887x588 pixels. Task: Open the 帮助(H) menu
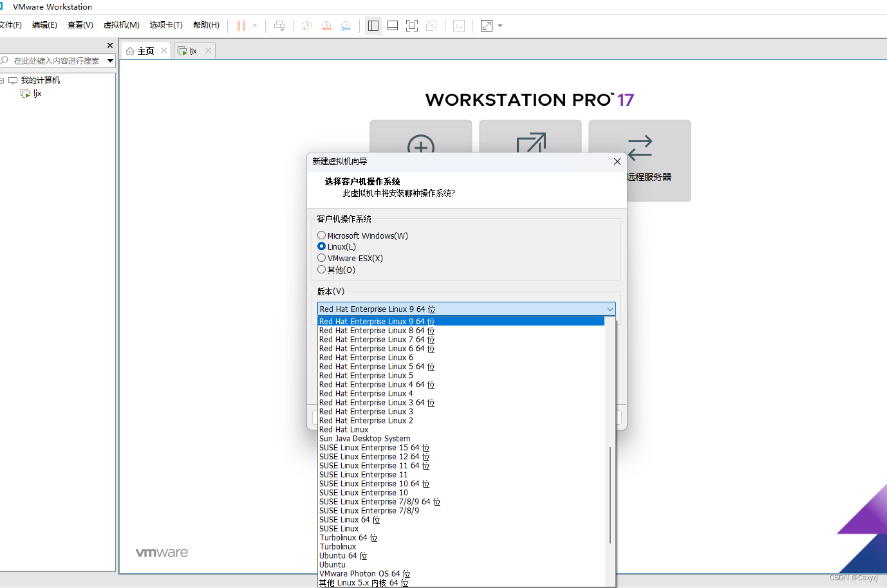click(x=206, y=25)
